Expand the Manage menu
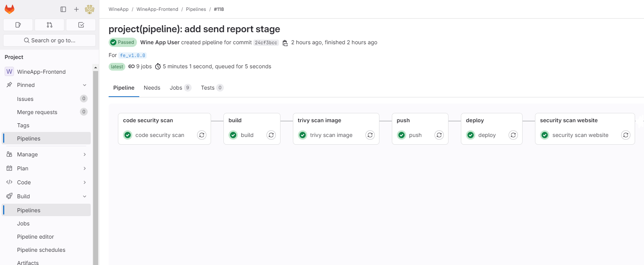 coord(85,154)
